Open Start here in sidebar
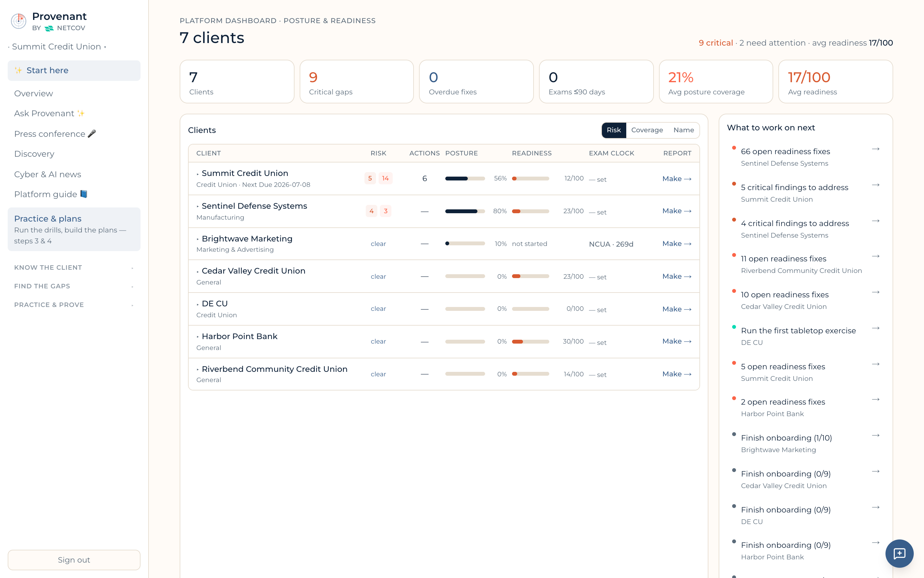The image size is (924, 578). tap(74, 70)
